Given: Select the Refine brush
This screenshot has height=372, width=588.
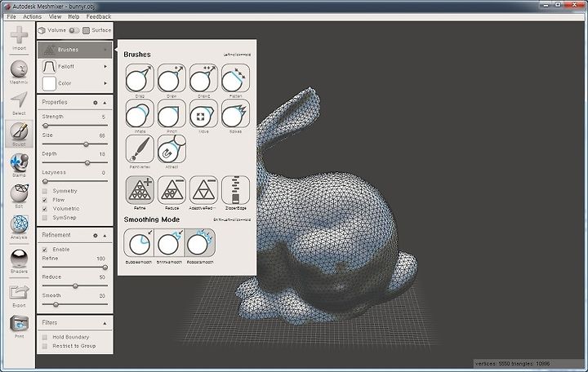Looking at the screenshot, I should [140, 190].
